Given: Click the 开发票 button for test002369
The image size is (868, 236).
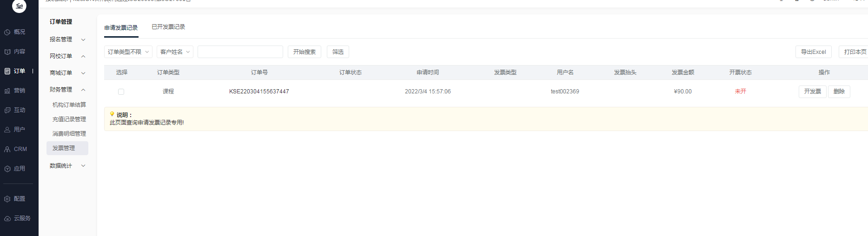Looking at the screenshot, I should click(813, 92).
